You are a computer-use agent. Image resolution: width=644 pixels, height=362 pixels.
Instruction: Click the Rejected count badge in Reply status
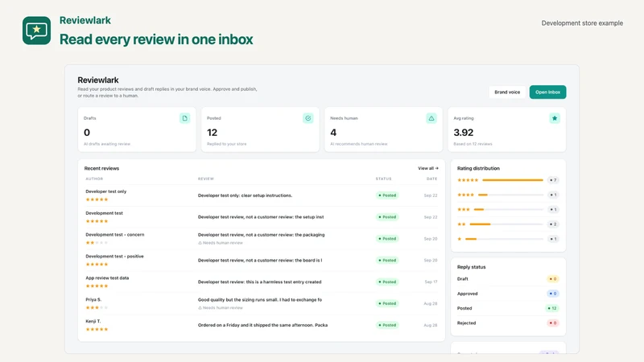pyautogui.click(x=553, y=323)
